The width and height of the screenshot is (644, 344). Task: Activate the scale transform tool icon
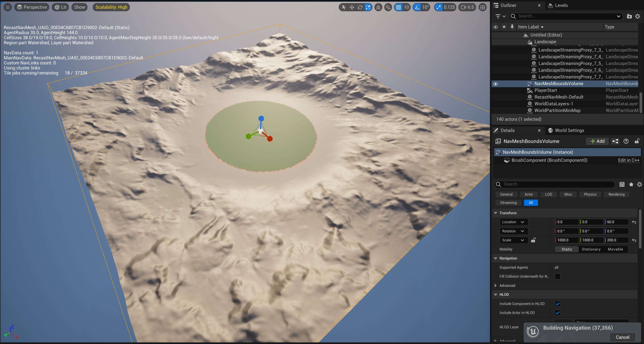pos(368,7)
